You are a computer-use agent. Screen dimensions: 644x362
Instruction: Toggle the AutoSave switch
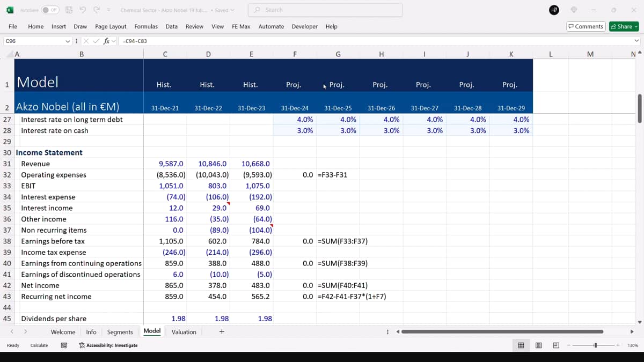tap(50, 10)
